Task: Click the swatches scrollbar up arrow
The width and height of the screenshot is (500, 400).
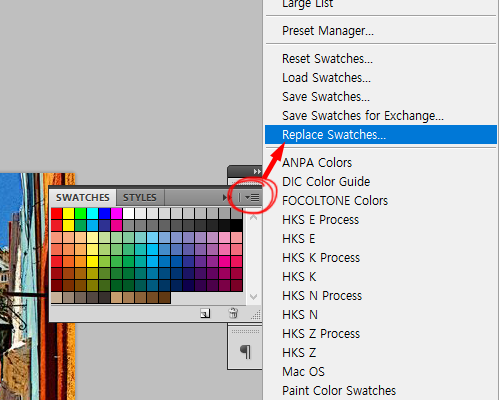Action: coord(254,218)
